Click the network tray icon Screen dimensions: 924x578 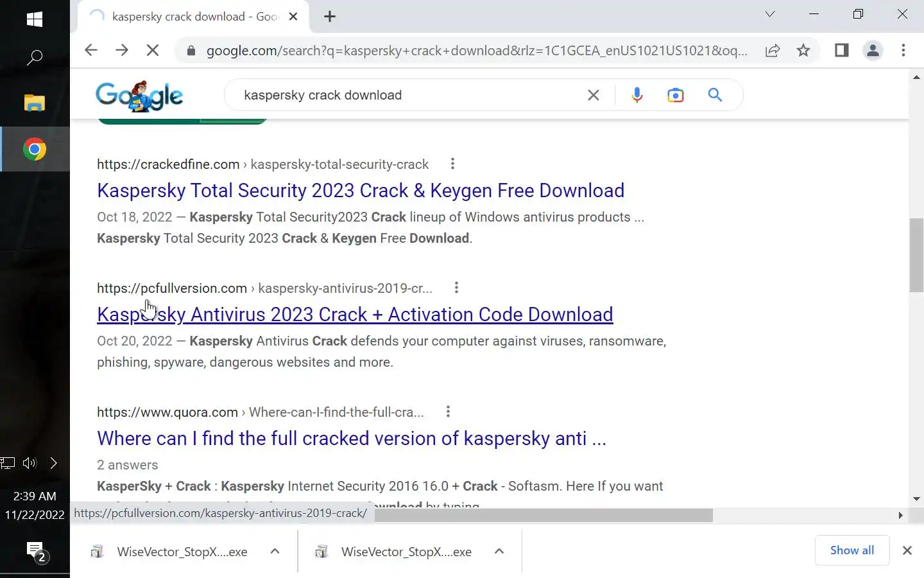pyautogui.click(x=8, y=463)
